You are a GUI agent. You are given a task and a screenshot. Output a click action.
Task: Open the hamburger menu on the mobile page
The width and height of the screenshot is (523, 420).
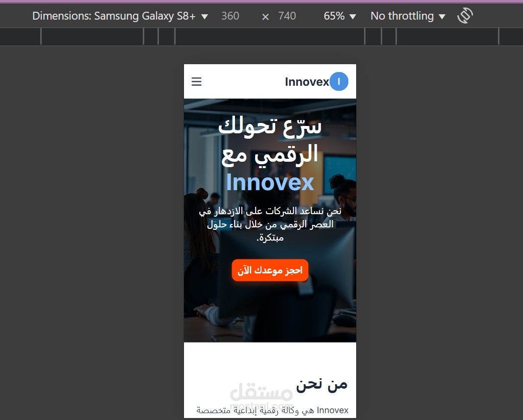click(196, 82)
